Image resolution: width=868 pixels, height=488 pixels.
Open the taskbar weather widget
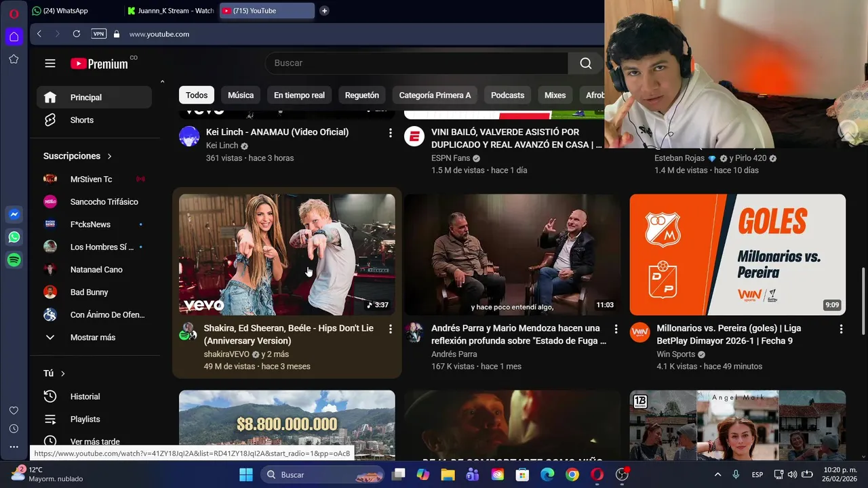[x=46, y=474]
